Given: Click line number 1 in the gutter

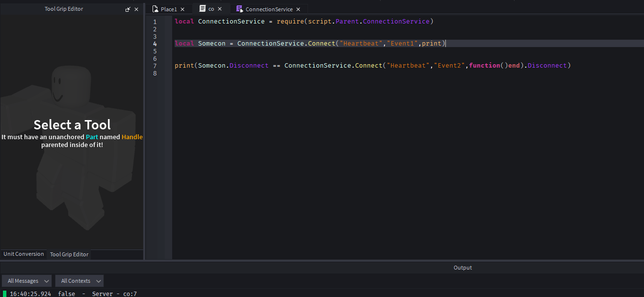Looking at the screenshot, I should (155, 22).
